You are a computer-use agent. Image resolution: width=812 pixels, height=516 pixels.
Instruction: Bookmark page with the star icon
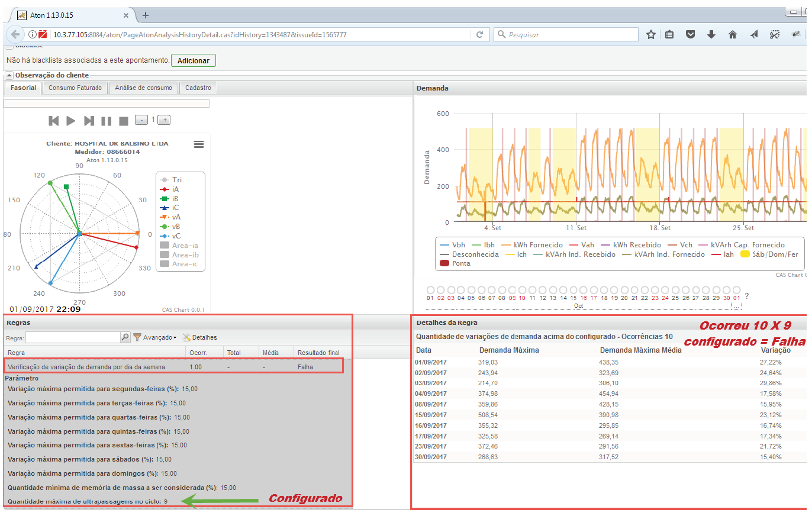pos(651,34)
